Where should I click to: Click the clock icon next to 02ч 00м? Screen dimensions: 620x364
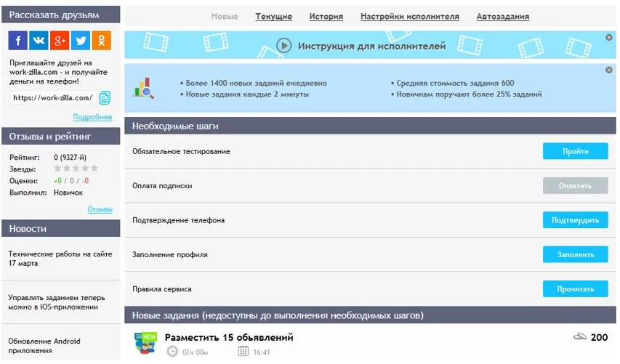point(172,351)
